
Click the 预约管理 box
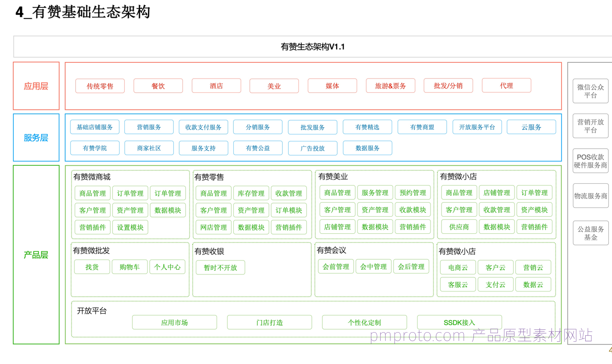click(x=412, y=193)
